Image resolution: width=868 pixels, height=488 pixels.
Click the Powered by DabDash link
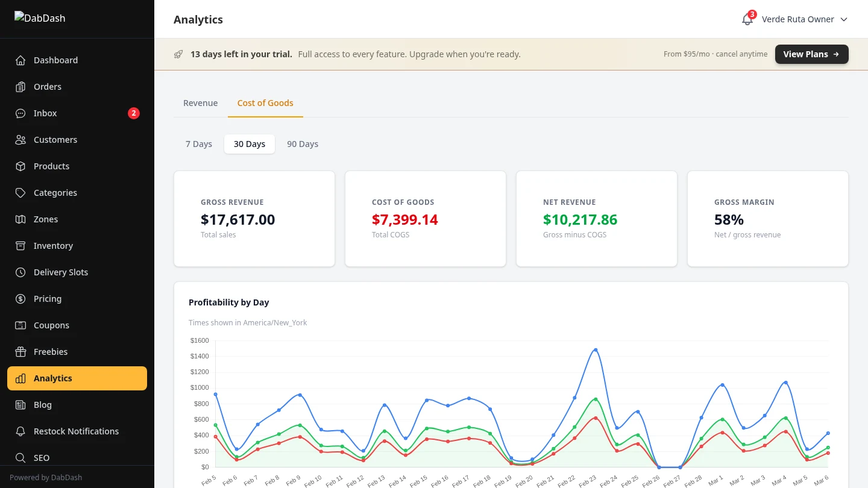pos(46,477)
